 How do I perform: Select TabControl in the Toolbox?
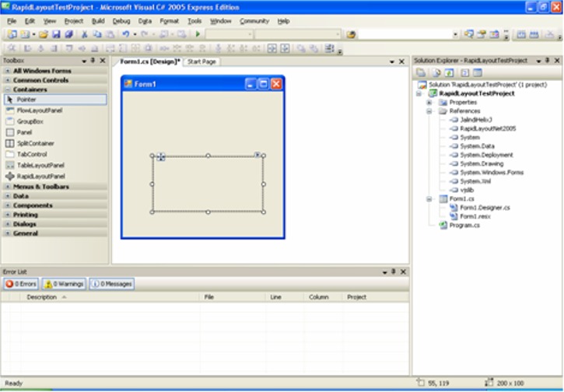[55, 154]
